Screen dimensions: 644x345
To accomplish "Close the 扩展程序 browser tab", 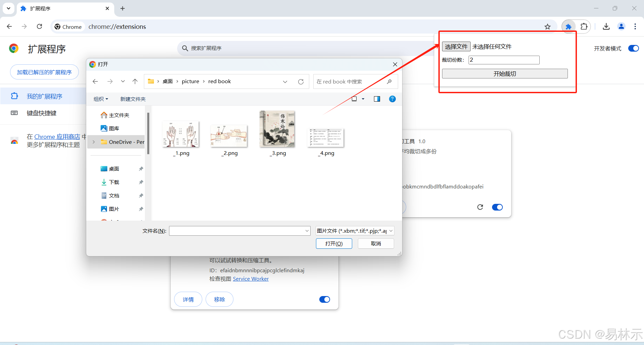I will tap(107, 8).
